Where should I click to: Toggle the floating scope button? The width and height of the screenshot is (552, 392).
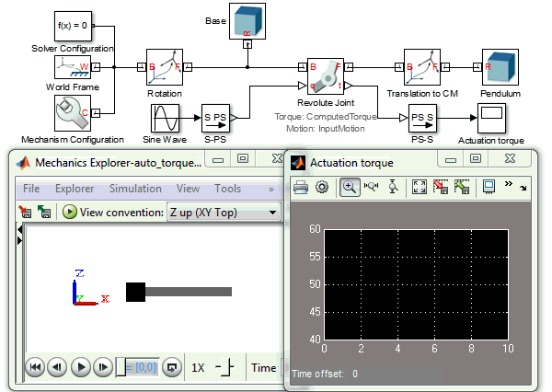[x=489, y=187]
